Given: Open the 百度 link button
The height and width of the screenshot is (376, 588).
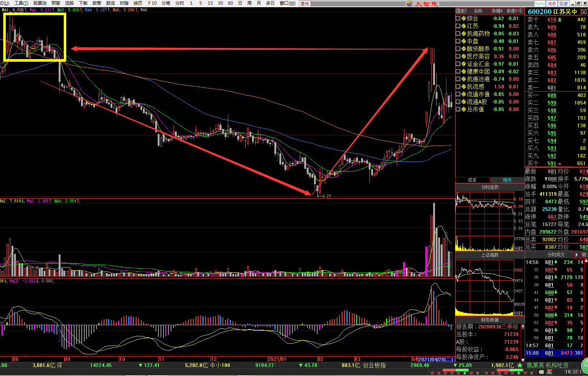Looking at the screenshot, I should pyautogui.click(x=564, y=4).
